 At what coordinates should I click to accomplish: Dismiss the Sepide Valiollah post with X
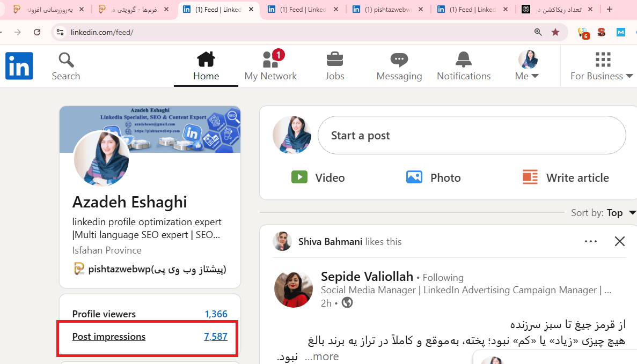(620, 241)
